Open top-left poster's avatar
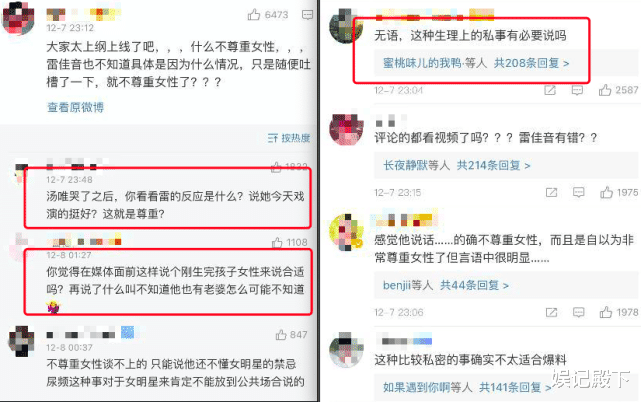 pos(19,19)
